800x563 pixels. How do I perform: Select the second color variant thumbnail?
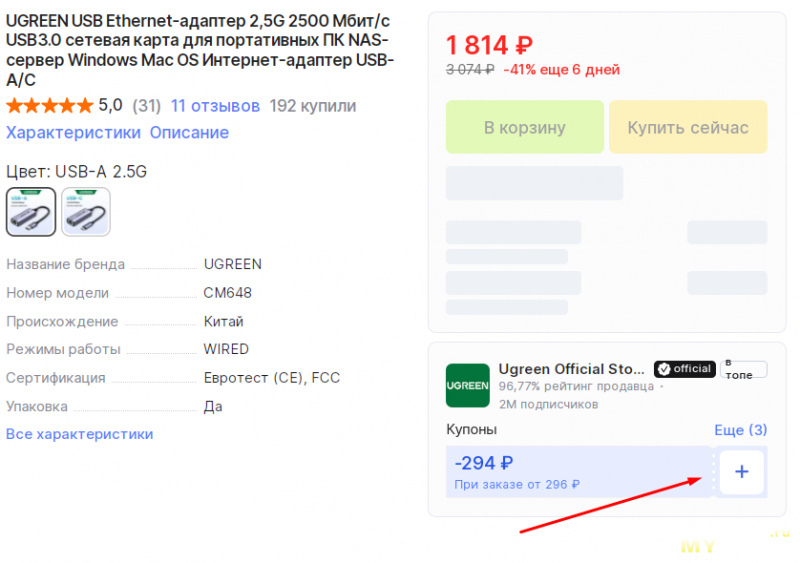[x=86, y=212]
